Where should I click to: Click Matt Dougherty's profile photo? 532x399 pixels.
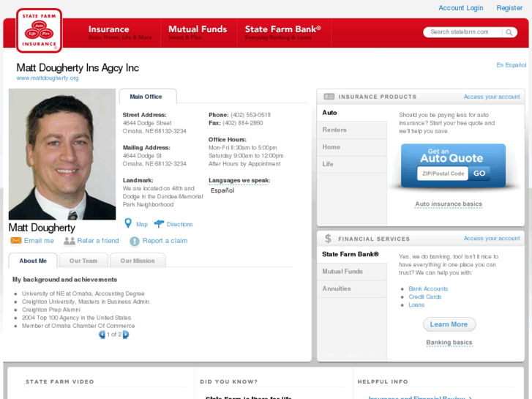pos(62,154)
